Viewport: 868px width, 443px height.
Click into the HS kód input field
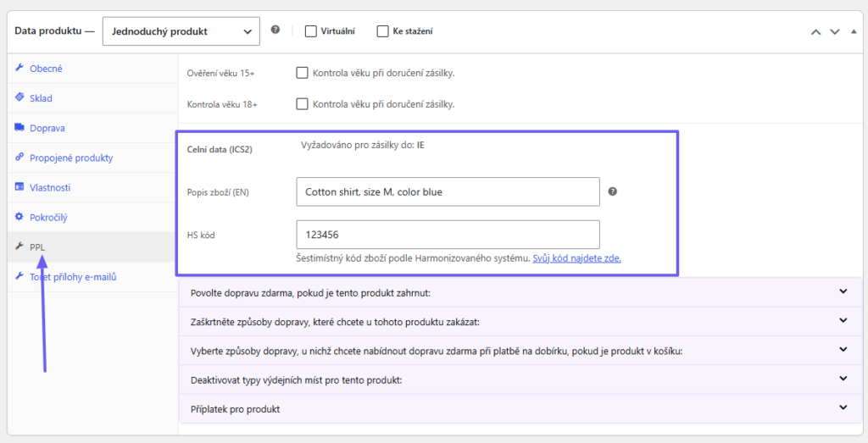[448, 235]
